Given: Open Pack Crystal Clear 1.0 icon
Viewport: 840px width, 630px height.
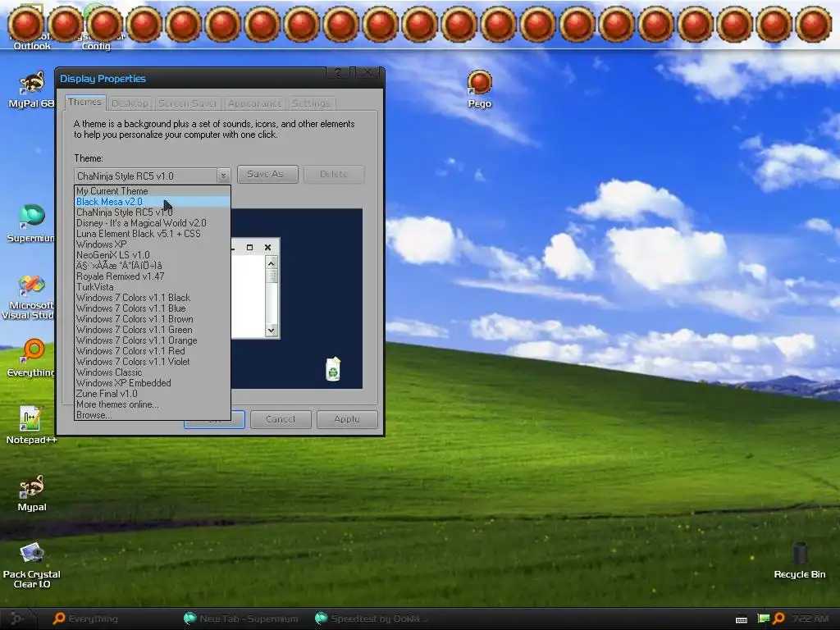Looking at the screenshot, I should click(x=32, y=565).
